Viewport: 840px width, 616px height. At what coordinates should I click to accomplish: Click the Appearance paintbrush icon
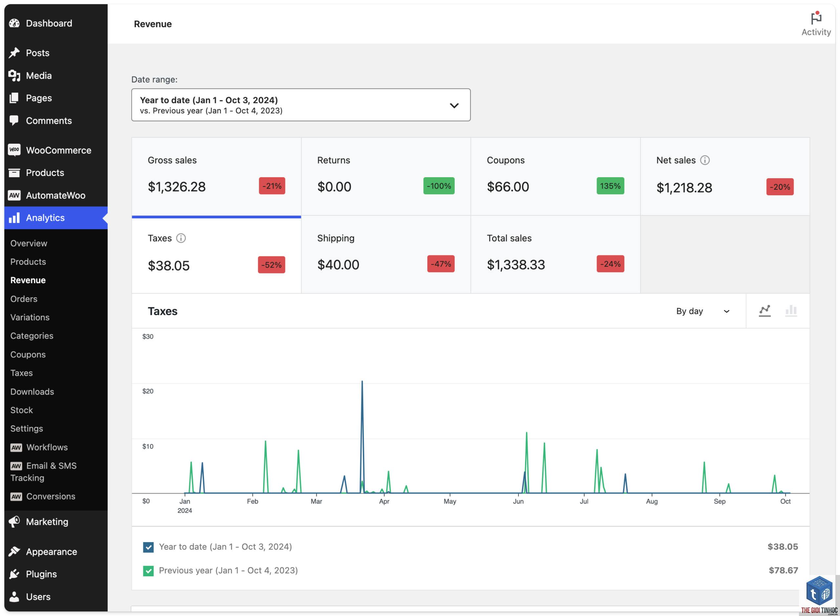click(14, 551)
